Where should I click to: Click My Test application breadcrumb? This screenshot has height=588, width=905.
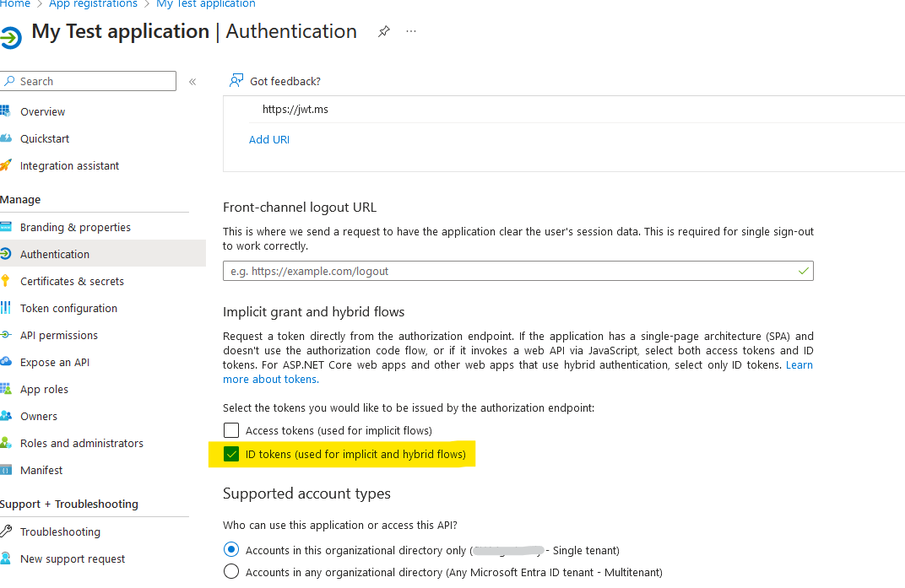point(206,3)
